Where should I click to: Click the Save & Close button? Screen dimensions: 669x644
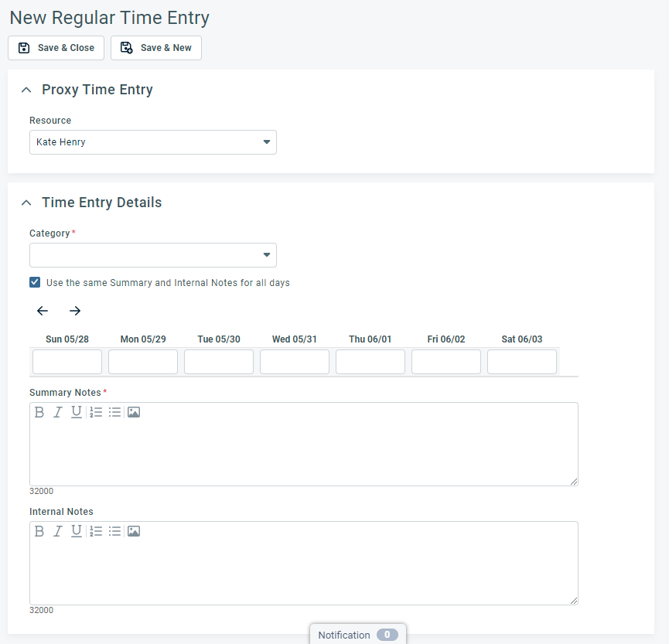coord(56,47)
